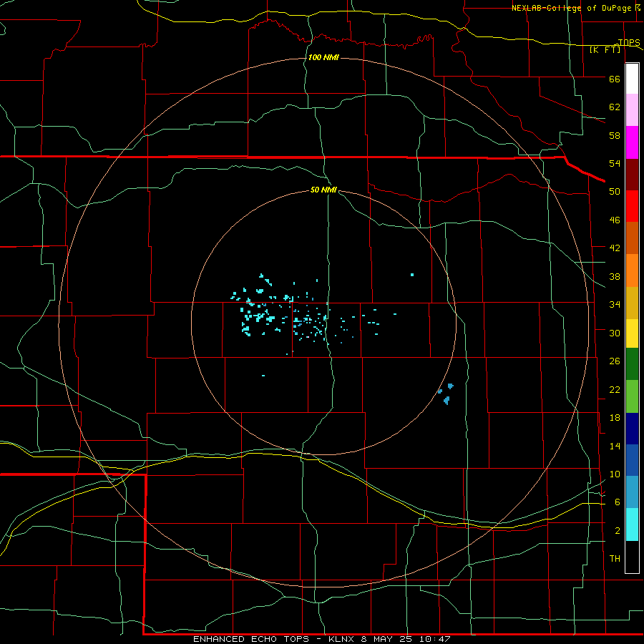Click the legend value 34
The width and height of the screenshot is (644, 644).
click(615, 304)
